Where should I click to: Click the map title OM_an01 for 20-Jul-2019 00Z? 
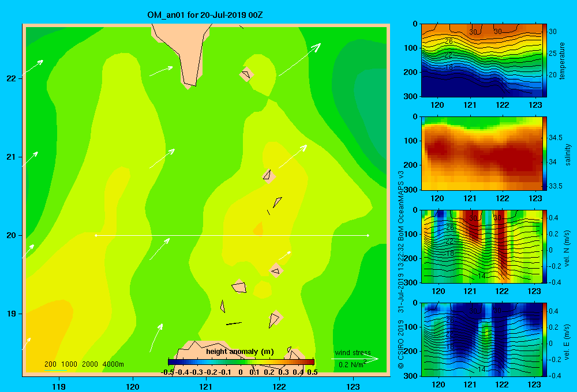[x=205, y=15]
